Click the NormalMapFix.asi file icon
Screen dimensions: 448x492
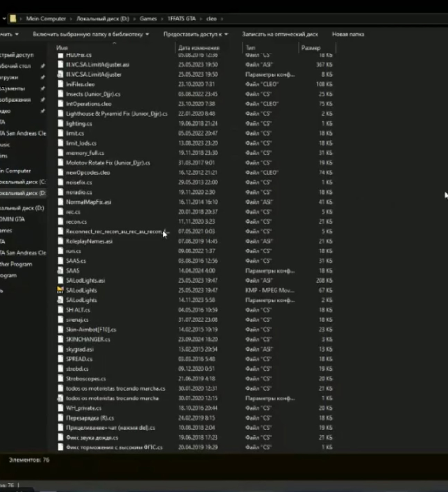pos(60,202)
